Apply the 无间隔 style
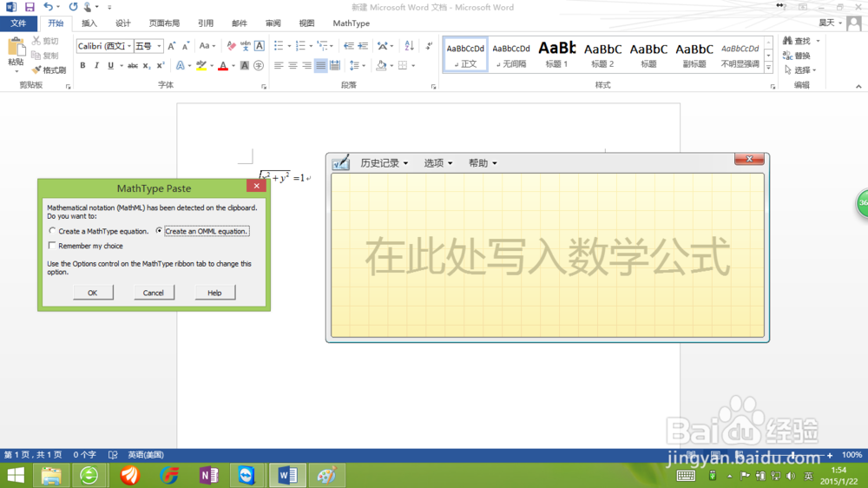This screenshot has height=488, width=868. point(511,55)
